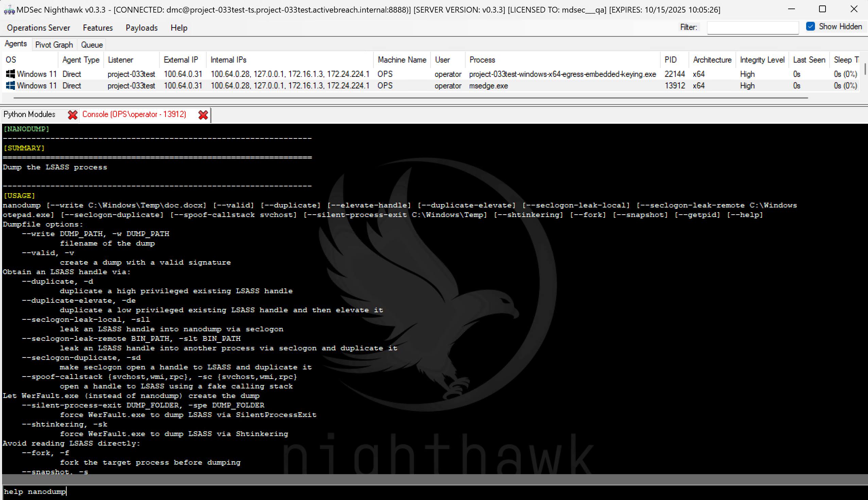This screenshot has width=868, height=500.
Task: Click the Windows logo icon of the msedge.exe agent
Action: coord(10,85)
